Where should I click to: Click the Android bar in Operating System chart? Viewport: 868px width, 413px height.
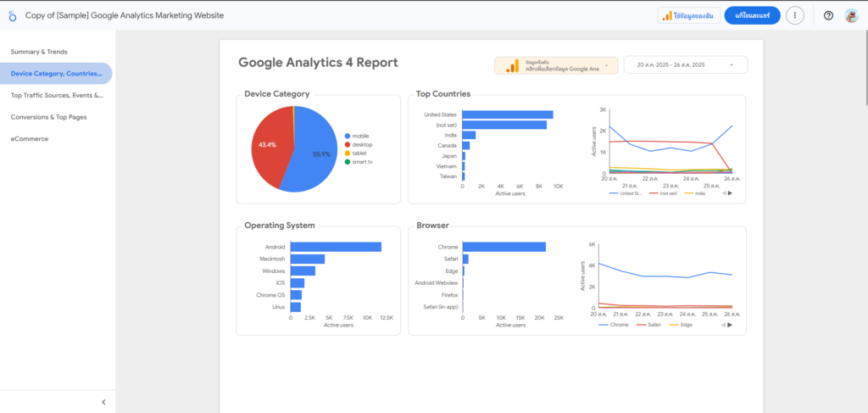(336, 247)
